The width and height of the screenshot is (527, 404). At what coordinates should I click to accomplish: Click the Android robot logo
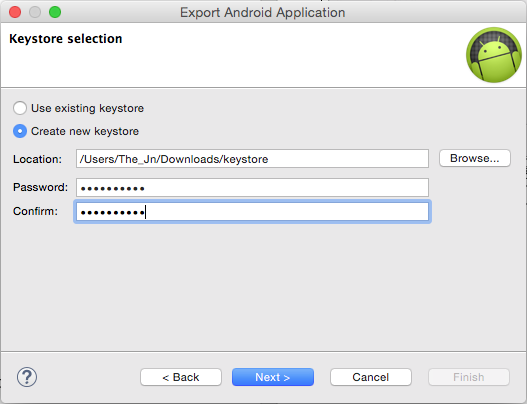pos(494,55)
